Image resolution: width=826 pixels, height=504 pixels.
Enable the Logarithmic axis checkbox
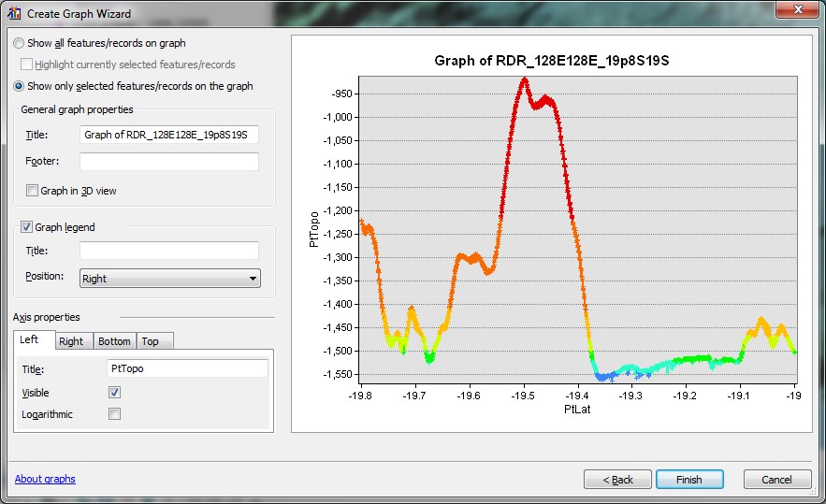coord(114,414)
